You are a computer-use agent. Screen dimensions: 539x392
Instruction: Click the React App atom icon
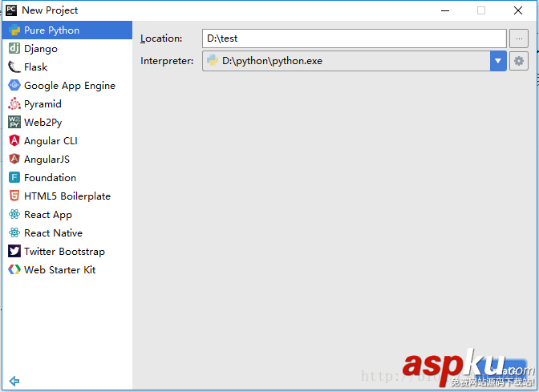(x=14, y=214)
